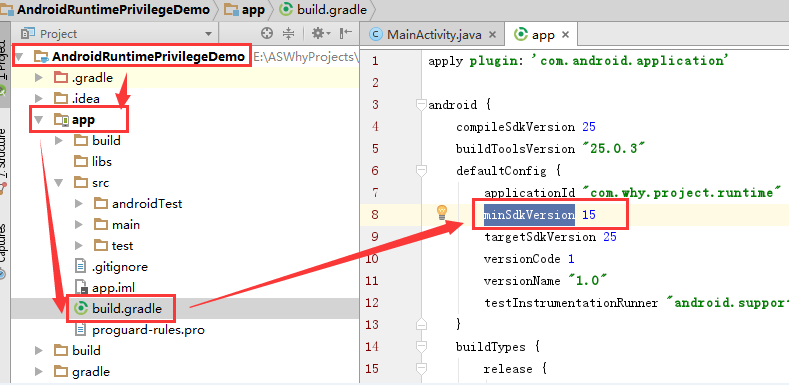Viewport: 789px width, 385px height.
Task: Fold the buildTypes block on line 14
Action: [422, 347]
